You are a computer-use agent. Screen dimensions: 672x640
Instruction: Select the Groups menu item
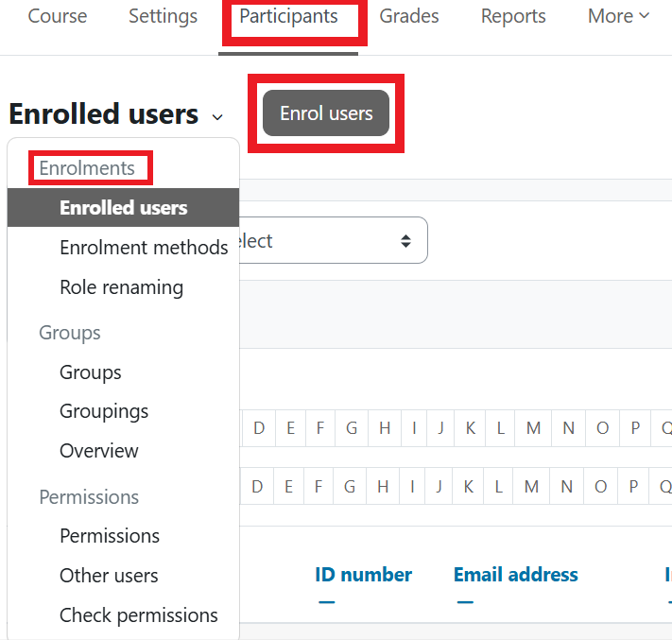tap(90, 372)
